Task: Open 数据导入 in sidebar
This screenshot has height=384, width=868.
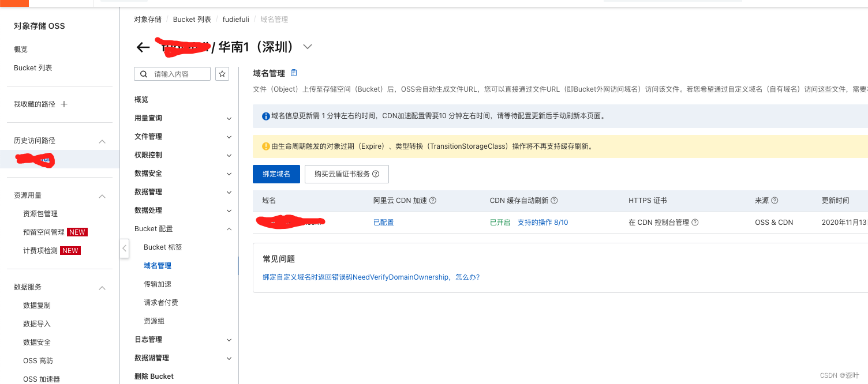Action: [x=37, y=324]
